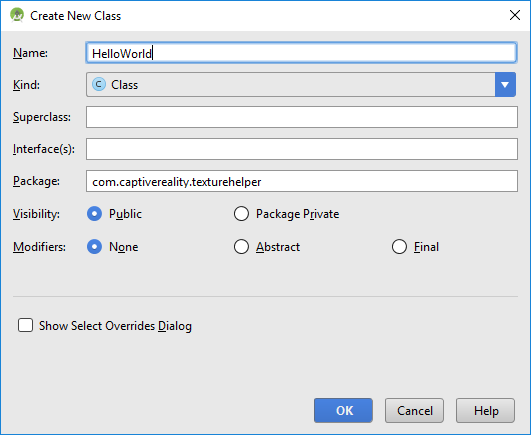Click the Cancel button
Screen dimensions: 531x435
[x=414, y=411]
